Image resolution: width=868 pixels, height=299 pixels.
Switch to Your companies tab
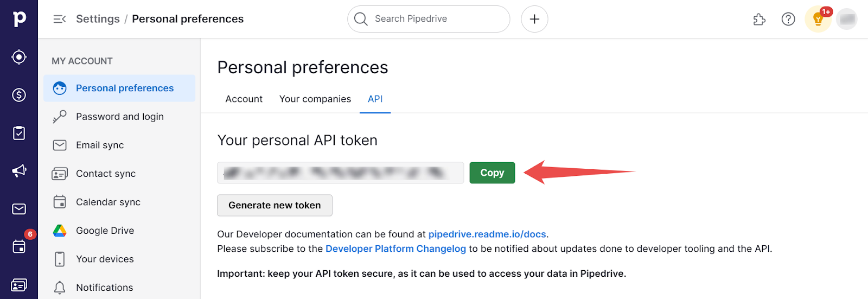pos(315,99)
